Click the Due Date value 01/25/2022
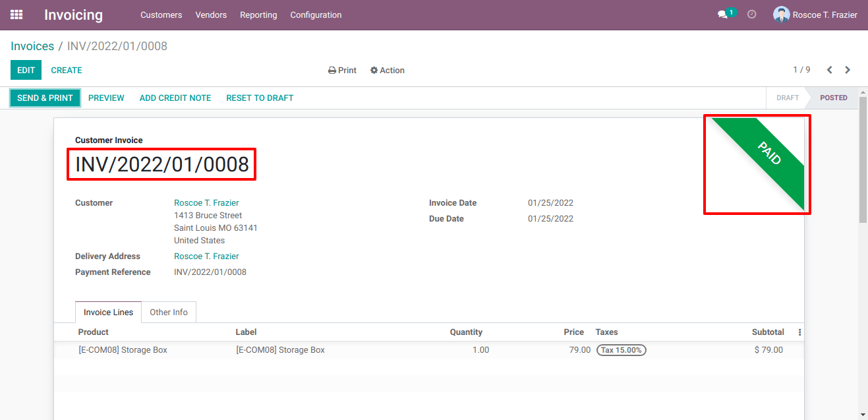The width and height of the screenshot is (868, 420). [550, 219]
